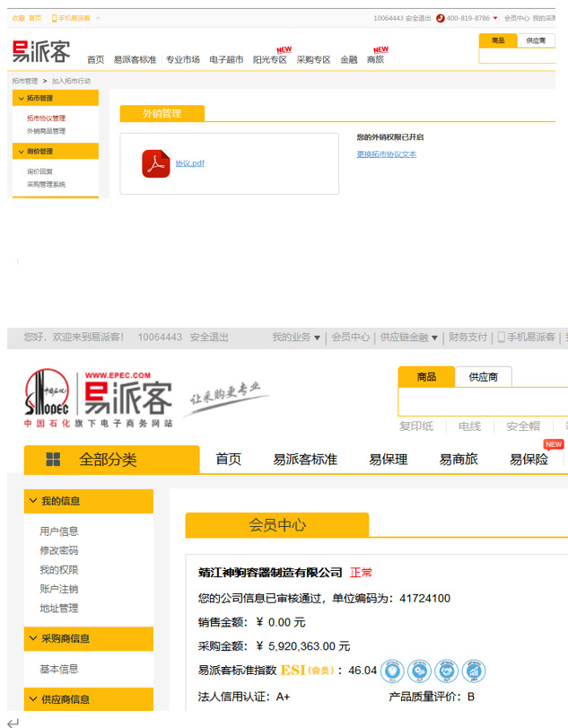Open 商旅 in the navigation
This screenshot has width=568, height=728.
click(x=375, y=59)
